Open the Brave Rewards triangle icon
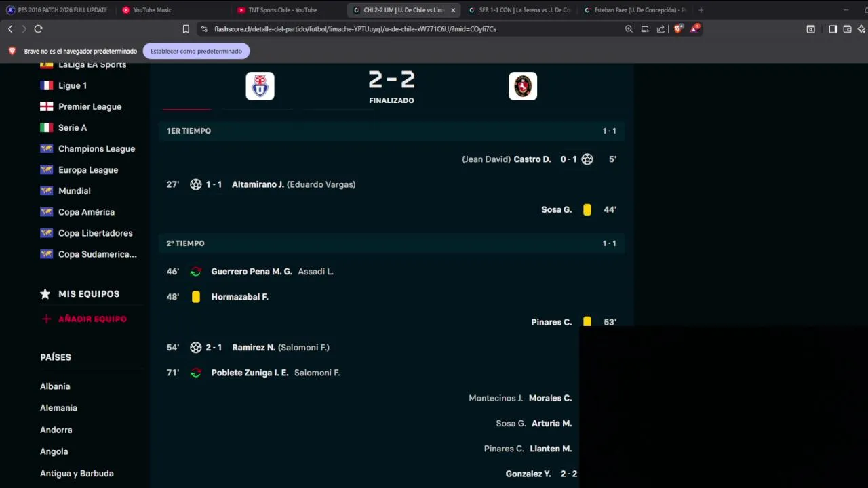 [694, 29]
